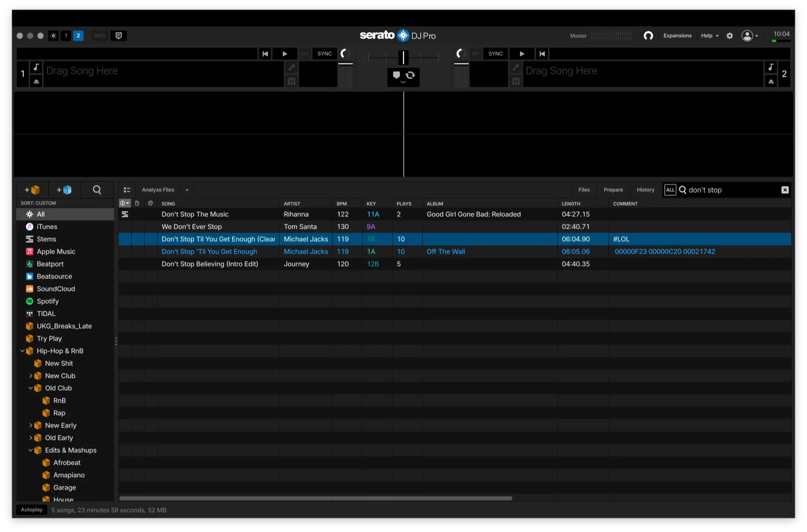Screen dimensions: 807x532
Task: Toggle the MIDI assign button
Action: click(100, 36)
